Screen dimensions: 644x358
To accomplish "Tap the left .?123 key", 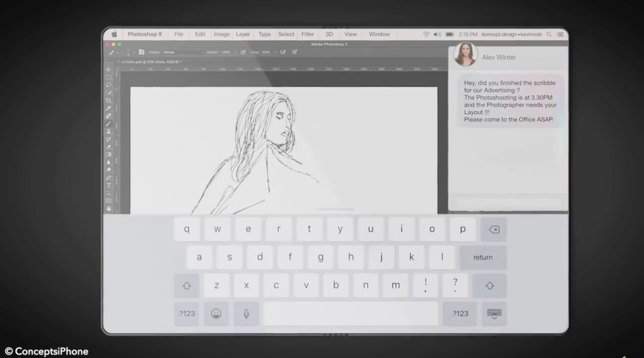I will 186,314.
